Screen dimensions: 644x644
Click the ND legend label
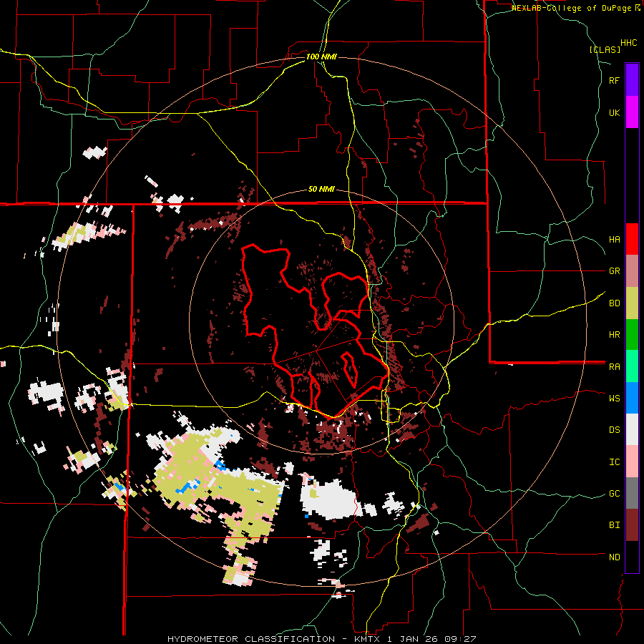tap(614, 557)
